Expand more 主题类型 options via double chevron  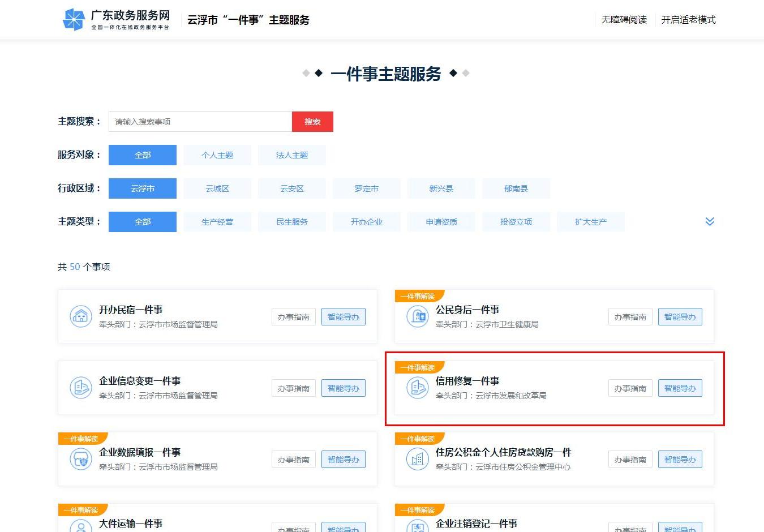coord(710,221)
